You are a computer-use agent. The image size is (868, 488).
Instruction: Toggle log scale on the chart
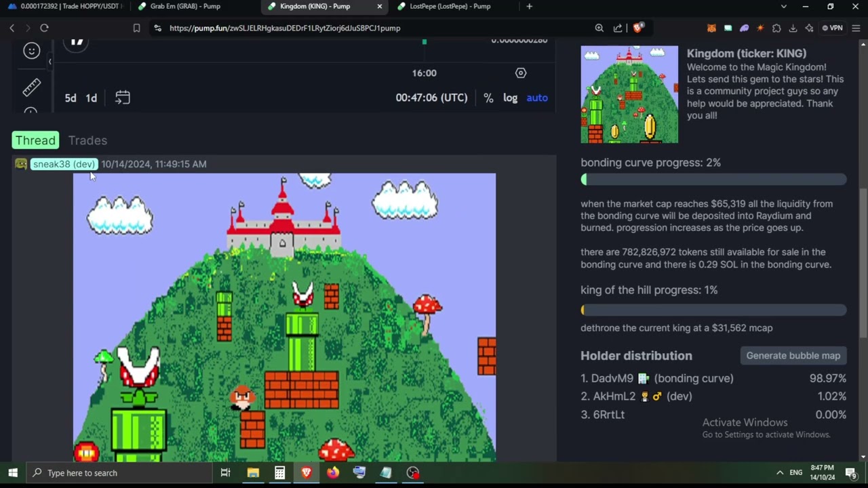511,98
